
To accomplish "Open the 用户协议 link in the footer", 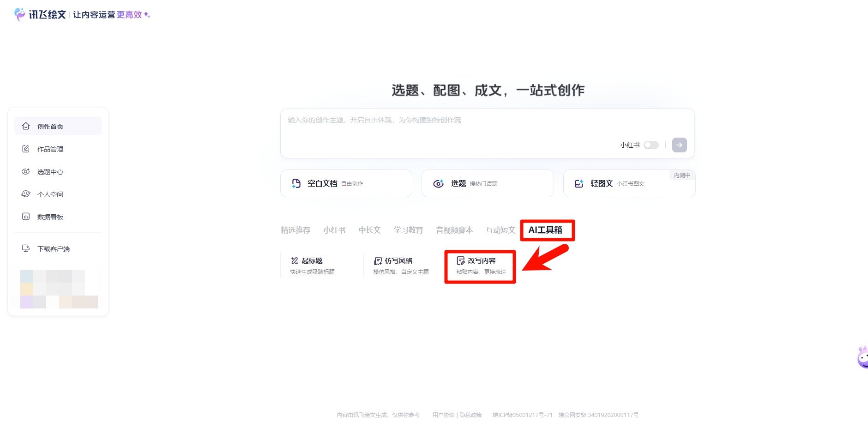I will (x=443, y=415).
